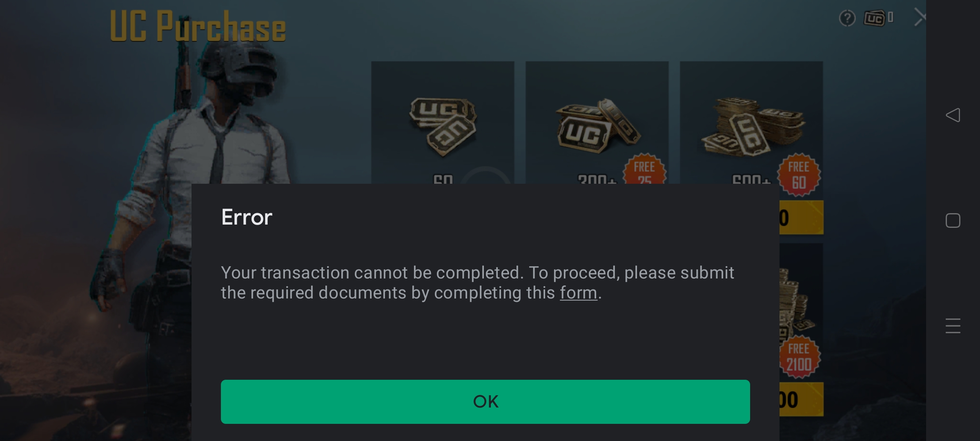Confirm the error with OK button
This screenshot has height=441, width=980.
[485, 402]
